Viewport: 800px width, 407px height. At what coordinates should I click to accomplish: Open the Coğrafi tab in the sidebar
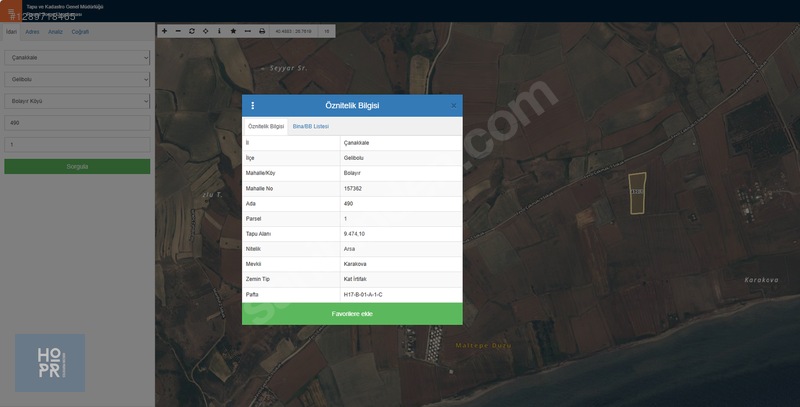[80, 32]
